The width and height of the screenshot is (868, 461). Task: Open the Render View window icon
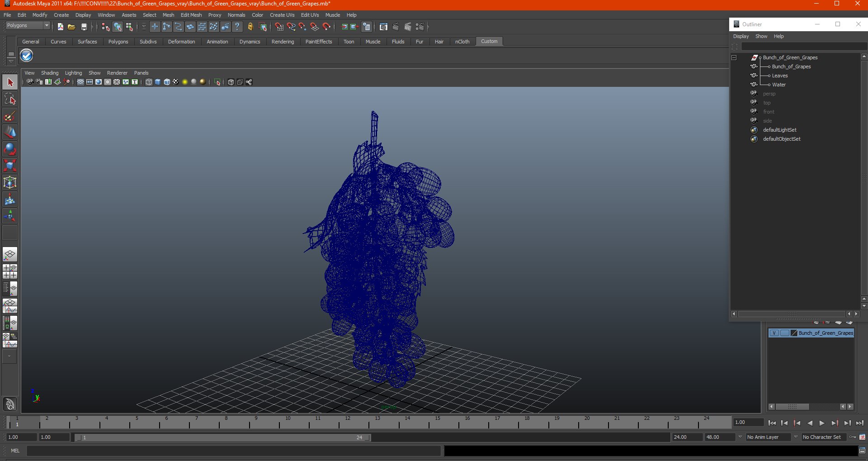pyautogui.click(x=383, y=27)
